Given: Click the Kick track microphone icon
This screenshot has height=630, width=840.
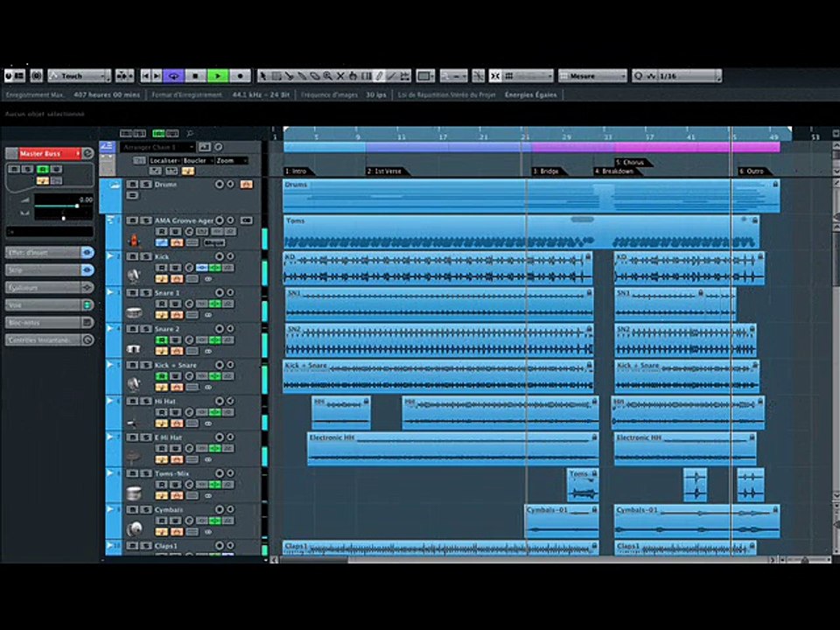Looking at the screenshot, I should tap(133, 276).
